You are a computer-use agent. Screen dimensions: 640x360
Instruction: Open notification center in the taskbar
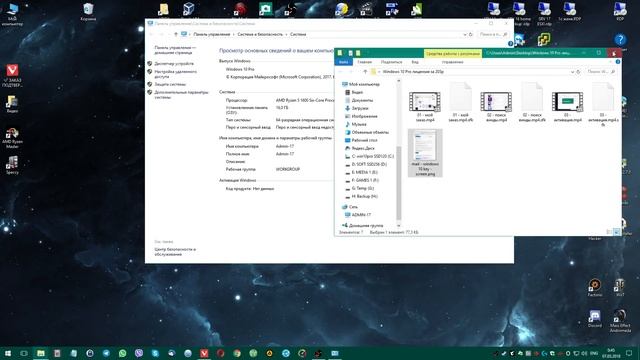[629, 353]
